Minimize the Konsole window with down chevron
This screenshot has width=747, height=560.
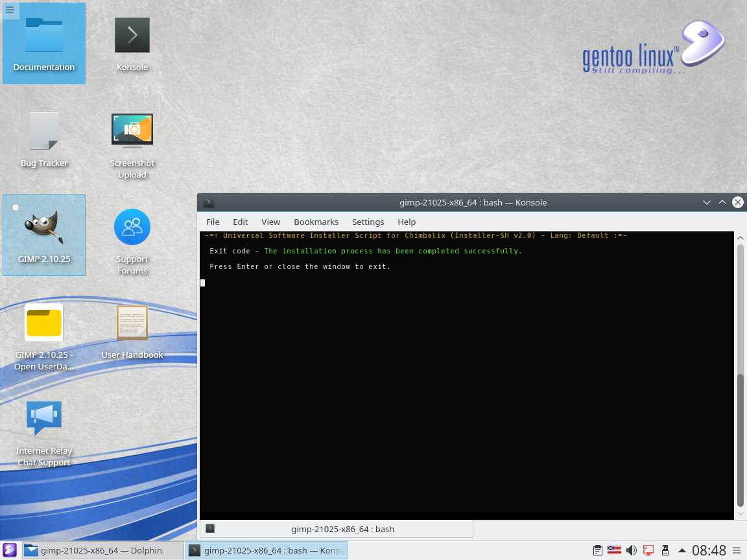707,202
